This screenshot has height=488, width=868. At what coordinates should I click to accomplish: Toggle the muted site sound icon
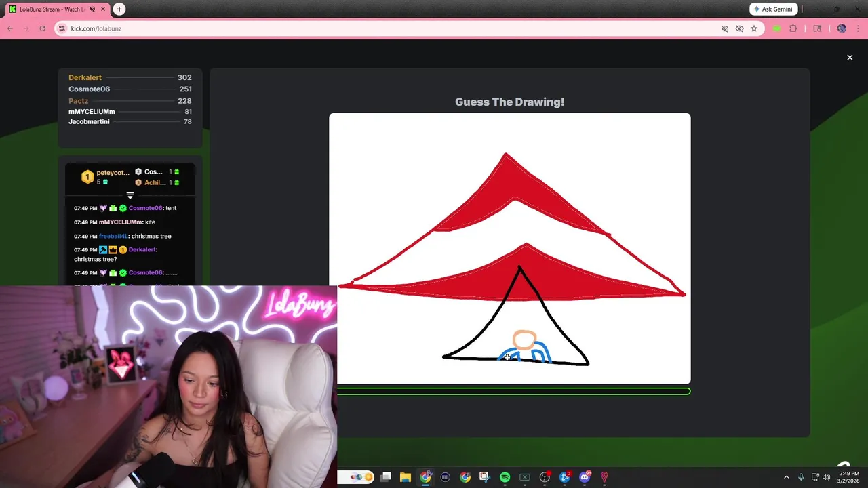click(x=725, y=28)
